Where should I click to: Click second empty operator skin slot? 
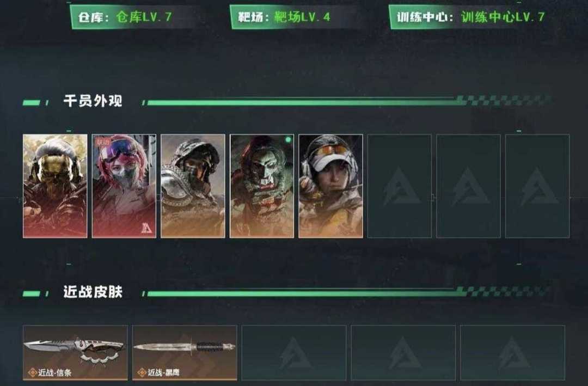(469, 186)
